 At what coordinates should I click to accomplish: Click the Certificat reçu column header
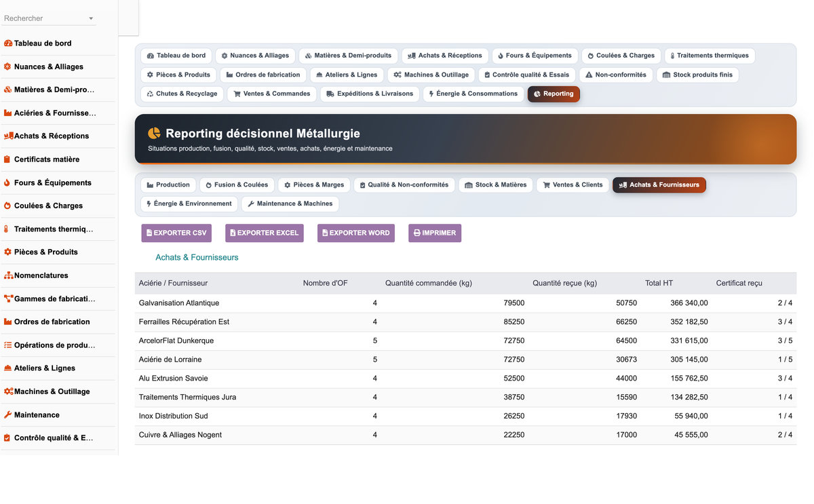(x=739, y=283)
